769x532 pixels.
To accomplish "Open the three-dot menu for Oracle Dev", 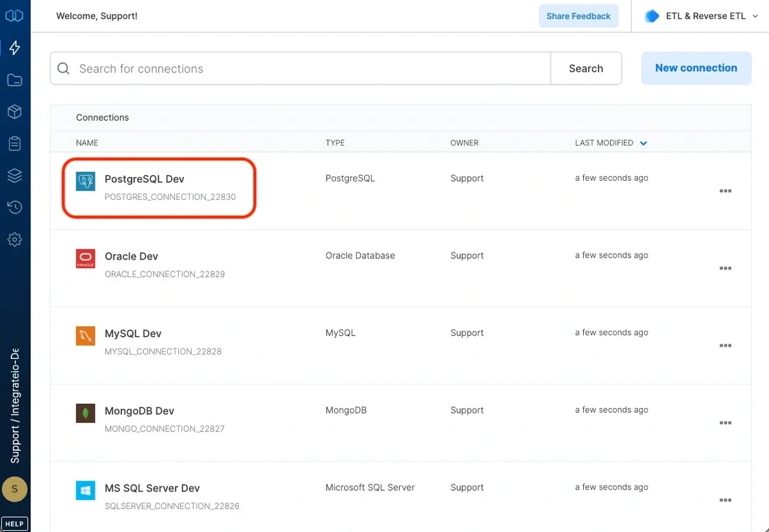I will point(725,268).
